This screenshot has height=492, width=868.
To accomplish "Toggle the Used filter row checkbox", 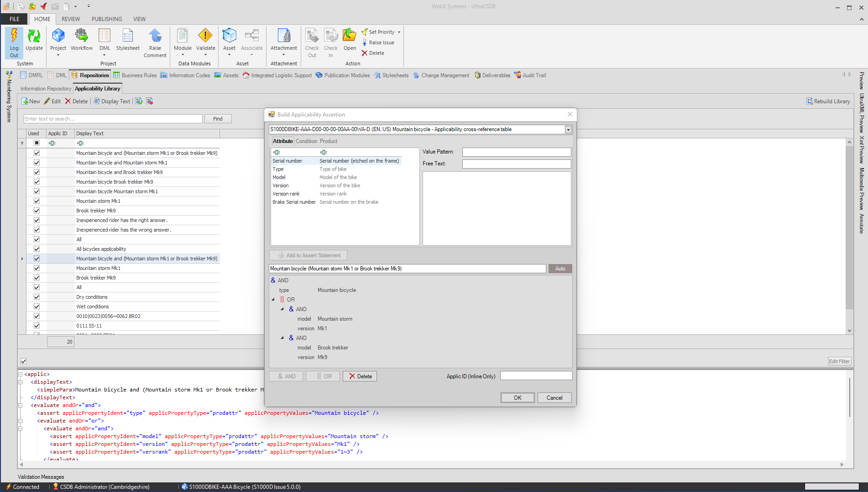I will point(37,143).
